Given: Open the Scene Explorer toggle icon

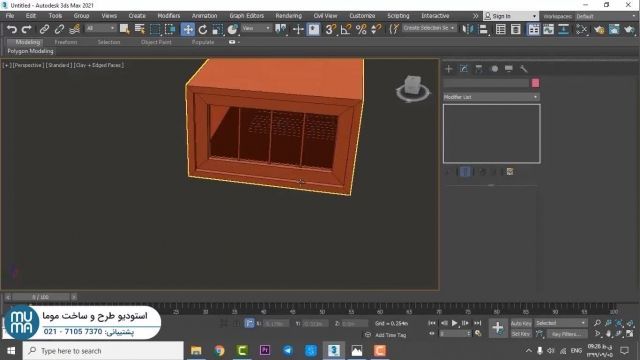Looking at the screenshot, I should tap(501, 29).
